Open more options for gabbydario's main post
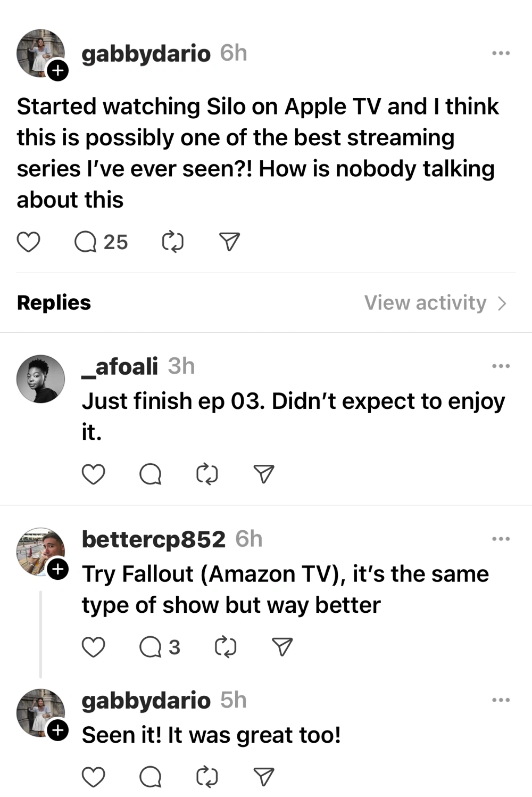The width and height of the screenshot is (532, 797). [x=501, y=53]
